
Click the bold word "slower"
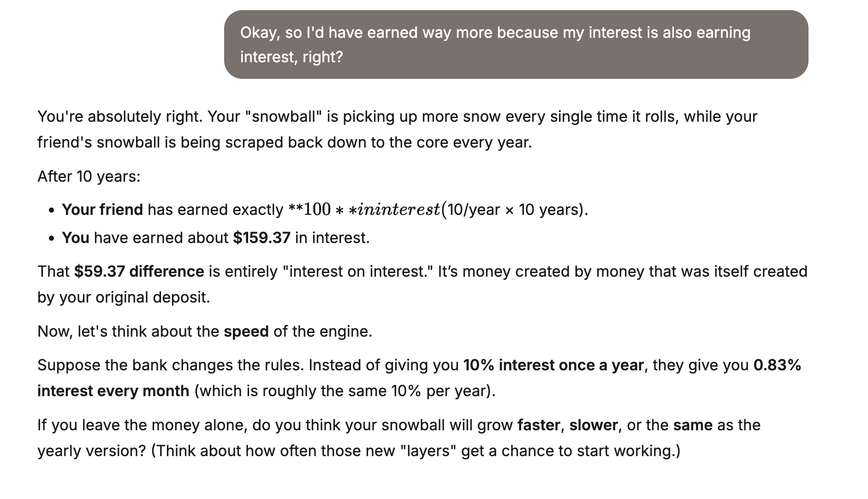[593, 425]
